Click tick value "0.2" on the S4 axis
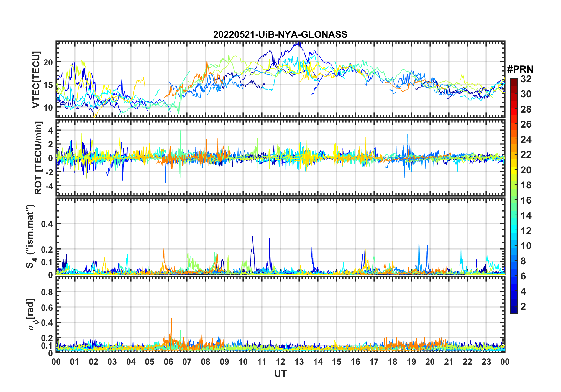 point(47,249)
